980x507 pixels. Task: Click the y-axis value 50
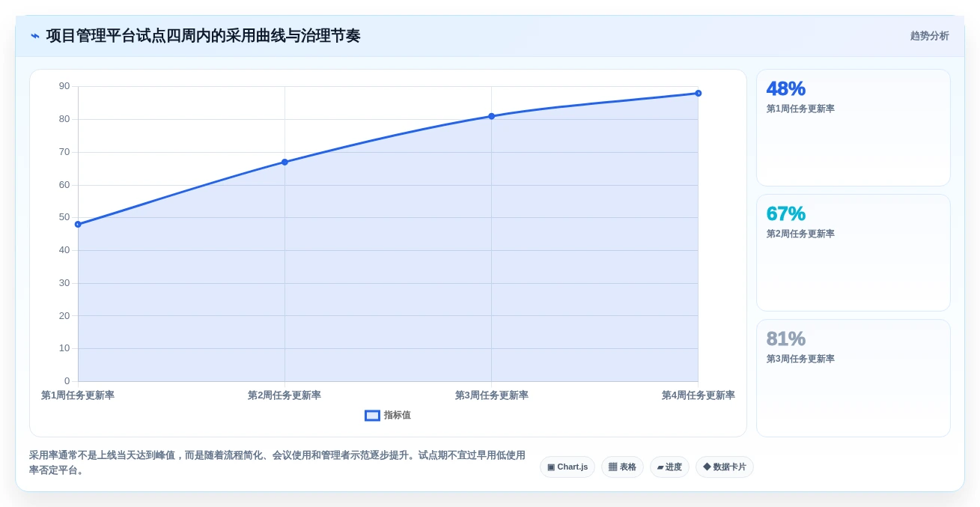pyautogui.click(x=64, y=217)
